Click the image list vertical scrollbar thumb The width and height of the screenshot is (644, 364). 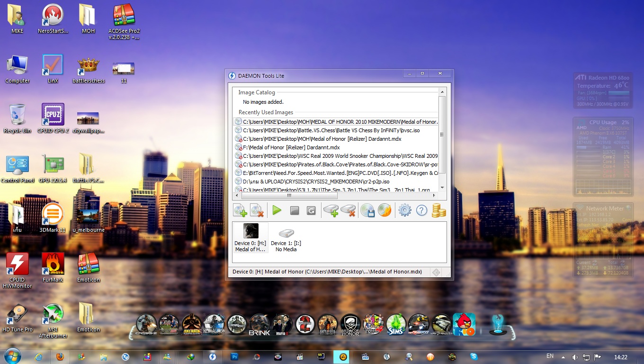(442, 135)
